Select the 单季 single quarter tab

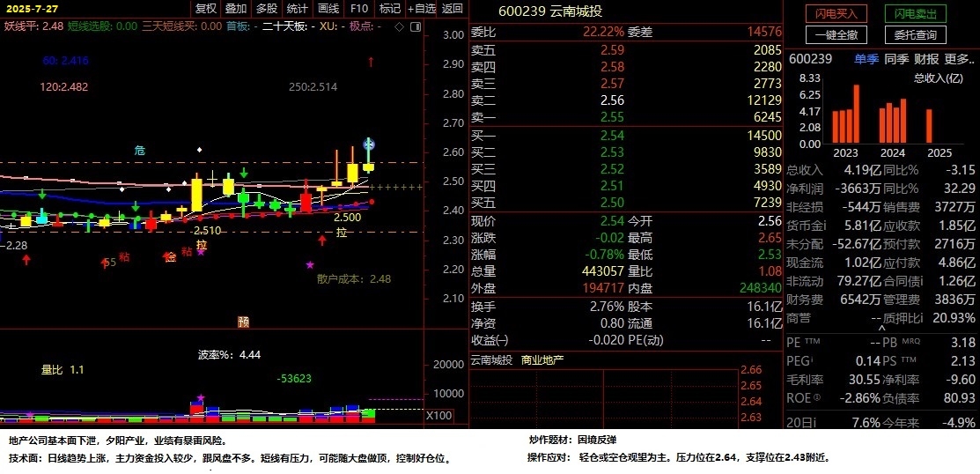pyautogui.click(x=866, y=59)
